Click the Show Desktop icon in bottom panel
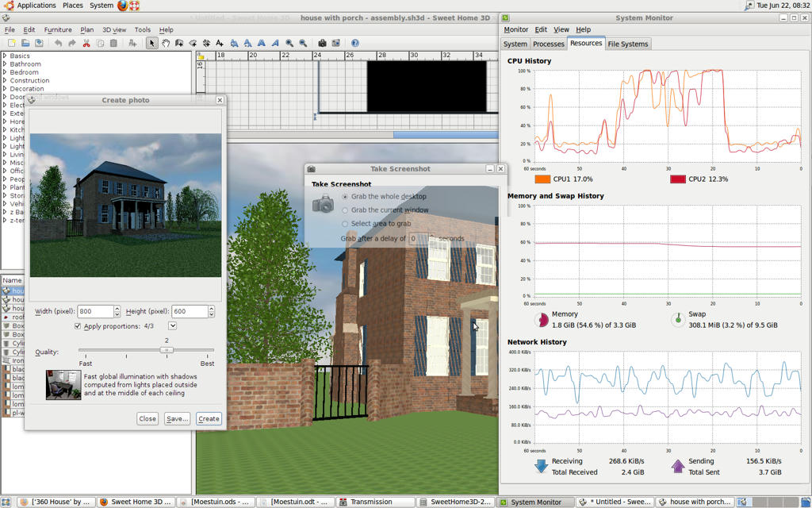 pyautogui.click(x=7, y=502)
